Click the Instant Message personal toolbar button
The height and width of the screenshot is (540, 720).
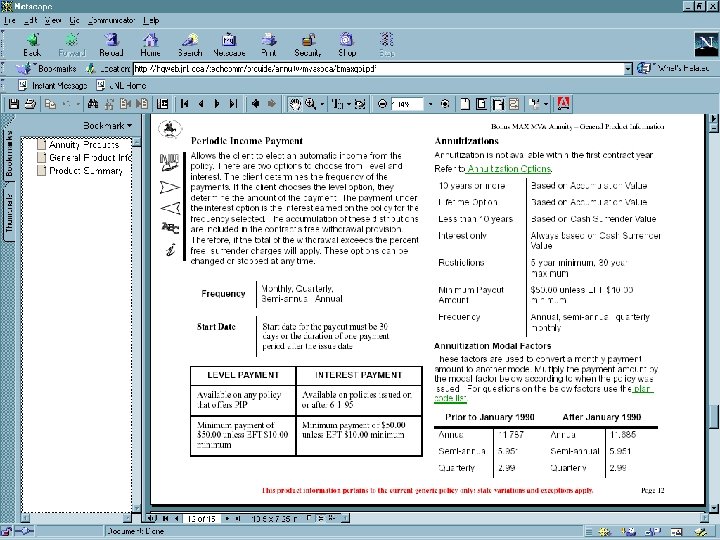click(x=52, y=85)
